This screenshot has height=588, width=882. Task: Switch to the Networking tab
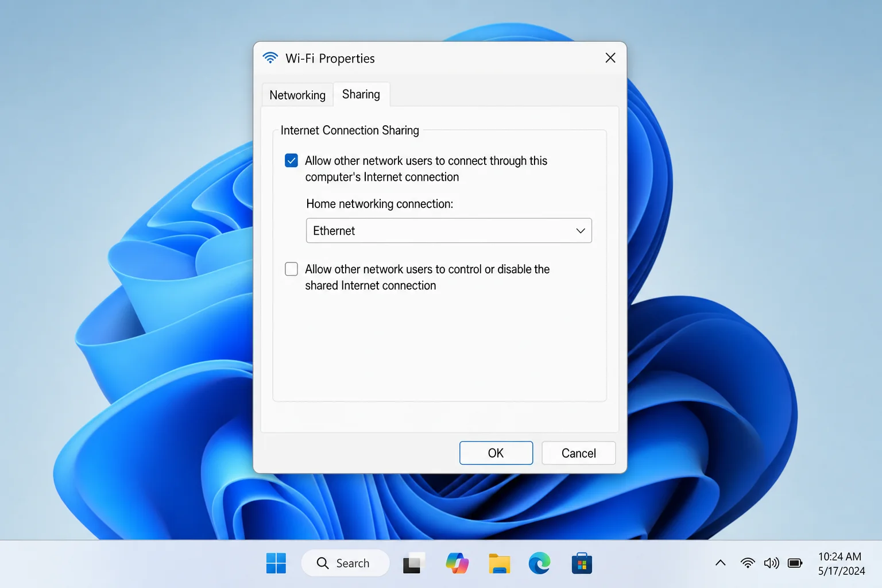297,95
